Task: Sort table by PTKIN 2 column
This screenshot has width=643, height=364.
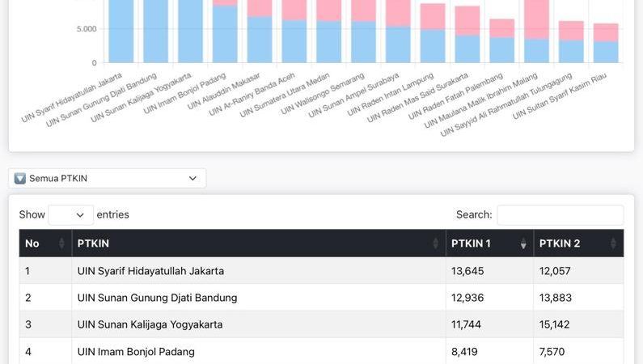Action: pos(578,243)
